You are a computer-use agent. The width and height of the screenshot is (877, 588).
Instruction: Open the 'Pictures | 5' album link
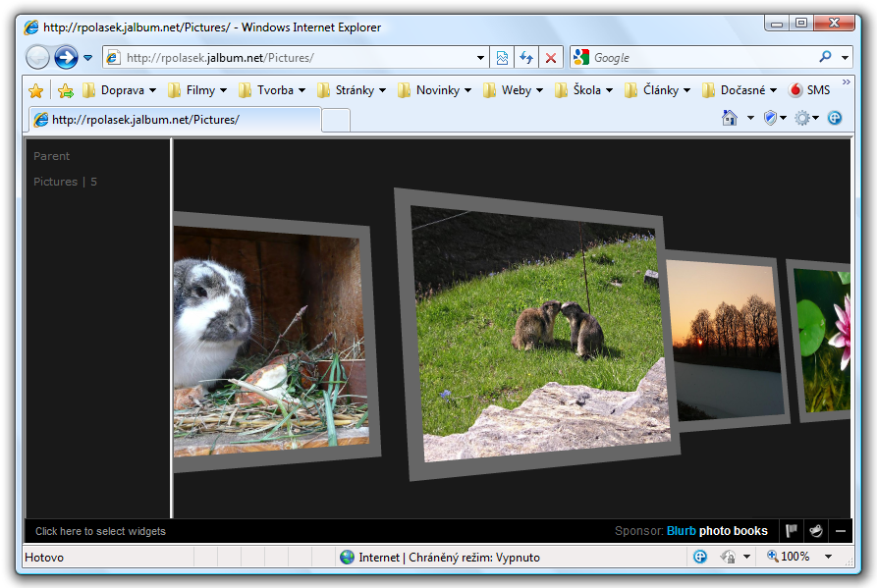coord(65,182)
